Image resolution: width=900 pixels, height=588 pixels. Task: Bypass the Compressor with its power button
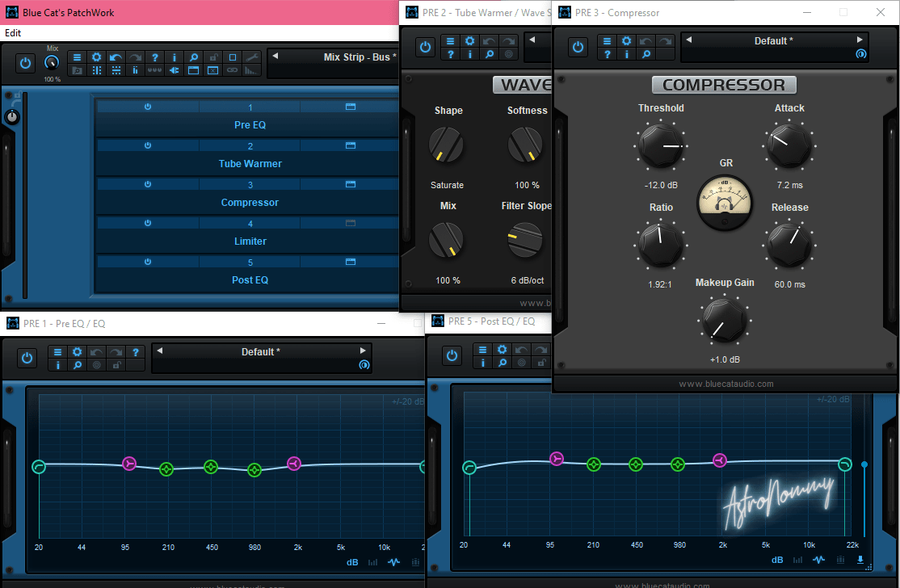(x=578, y=47)
